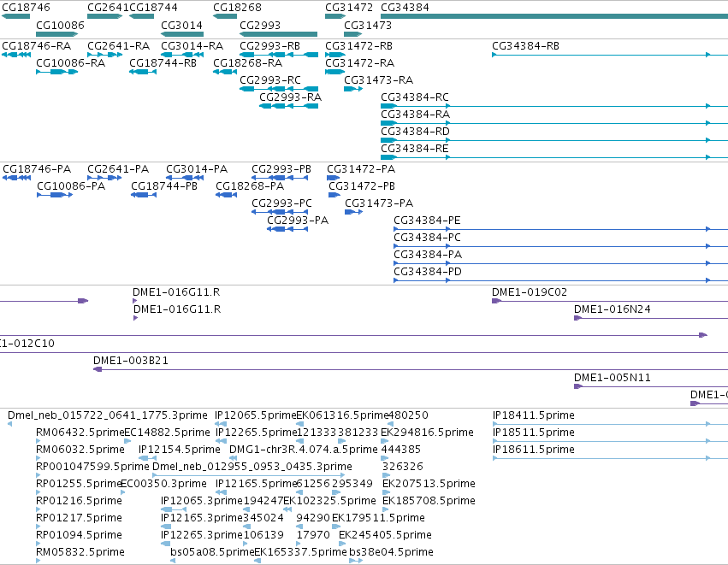Select the CG18746 gene bar
Viewport: 728px width, 565px height.
[15, 16]
